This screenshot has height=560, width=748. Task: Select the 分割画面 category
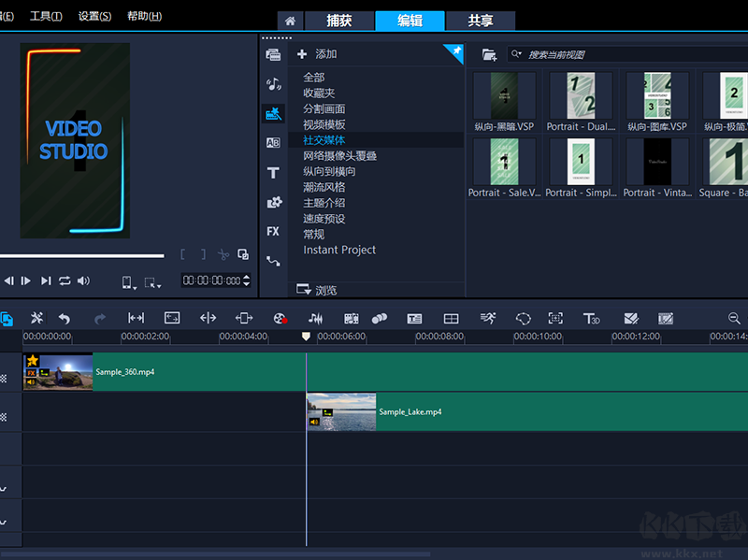(x=324, y=108)
